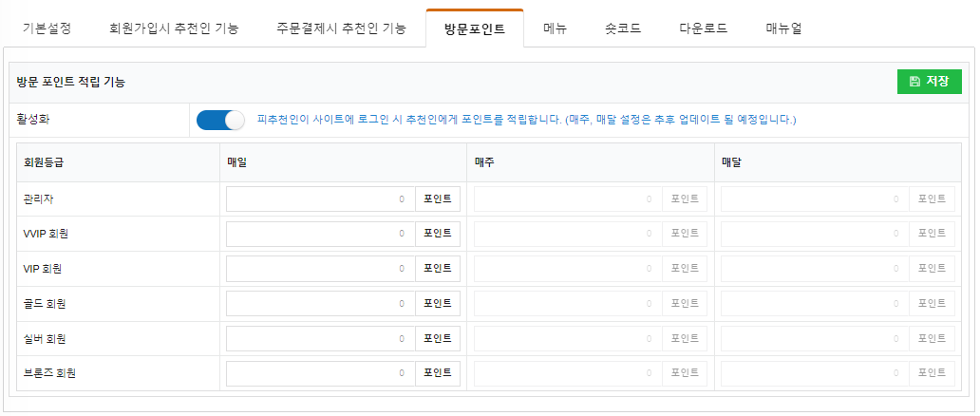Click 포인트 label in VVIP 회원 매일 cell
Viewport: 980px width, 416px height.
click(438, 234)
